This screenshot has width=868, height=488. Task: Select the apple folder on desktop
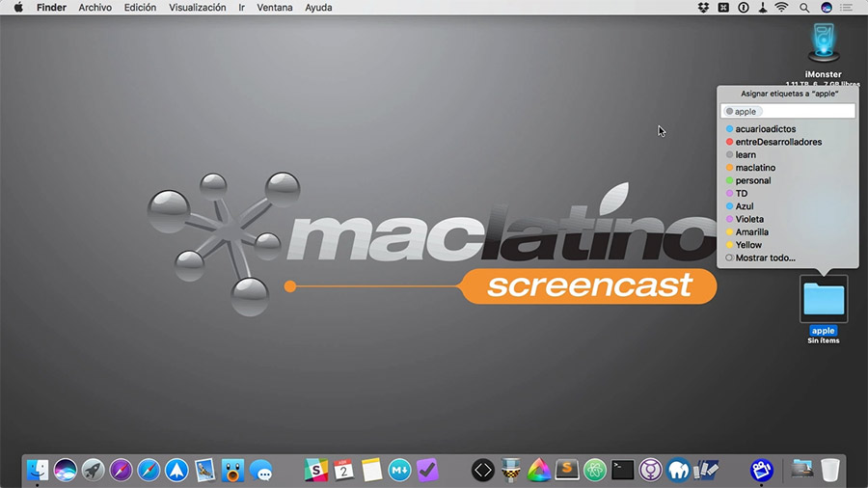point(824,299)
